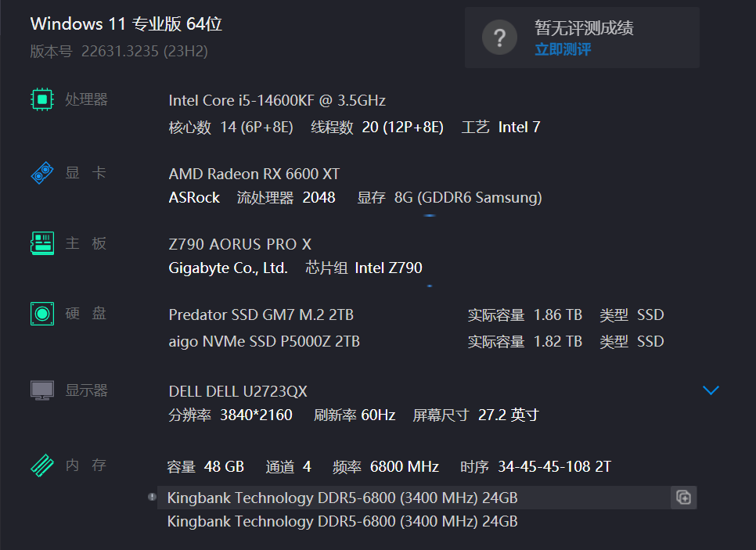Screen dimensions: 756x550
Task: Click the Z790 AORUS PRO X motherboard name
Action: tap(239, 244)
